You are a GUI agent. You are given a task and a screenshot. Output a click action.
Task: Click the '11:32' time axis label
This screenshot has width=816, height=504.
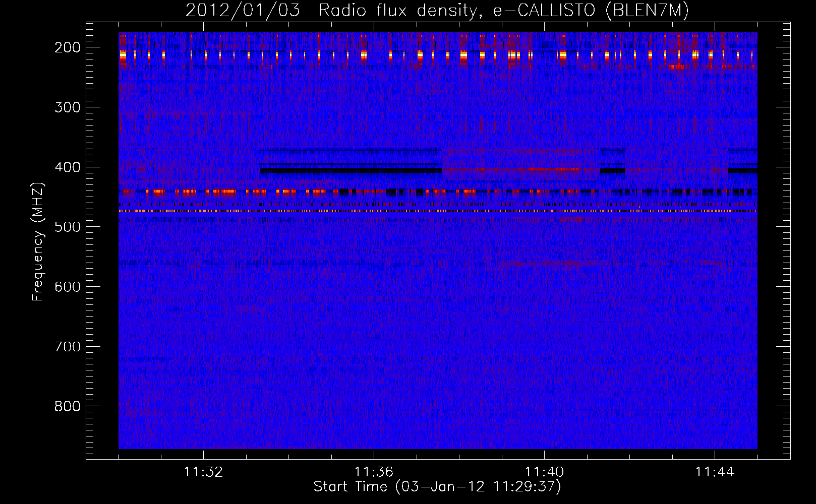pos(203,472)
